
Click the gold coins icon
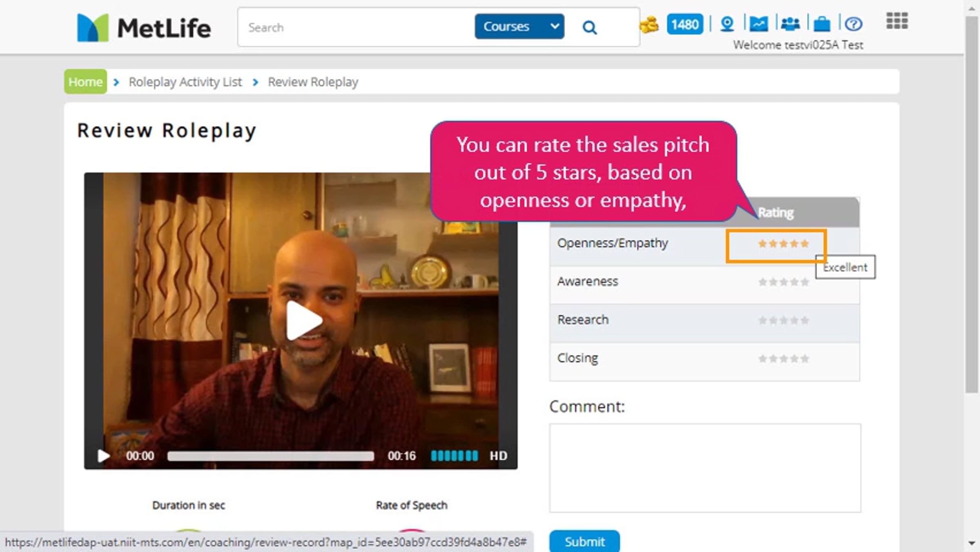click(x=649, y=25)
